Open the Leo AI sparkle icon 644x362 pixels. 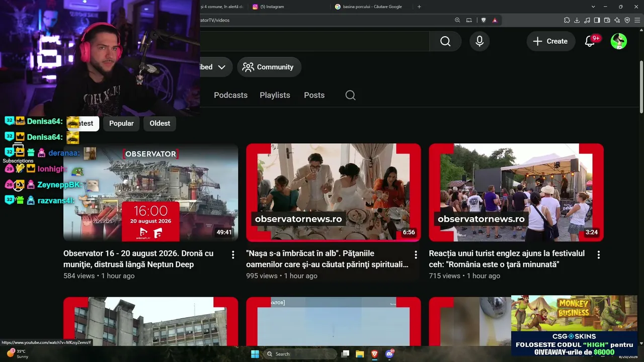[617, 20]
